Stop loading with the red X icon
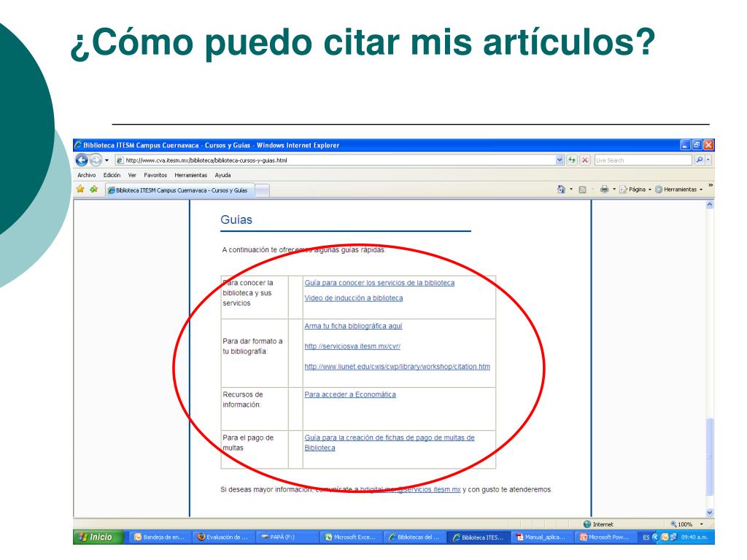Image resolution: width=747 pixels, height=560 pixels. (x=585, y=160)
